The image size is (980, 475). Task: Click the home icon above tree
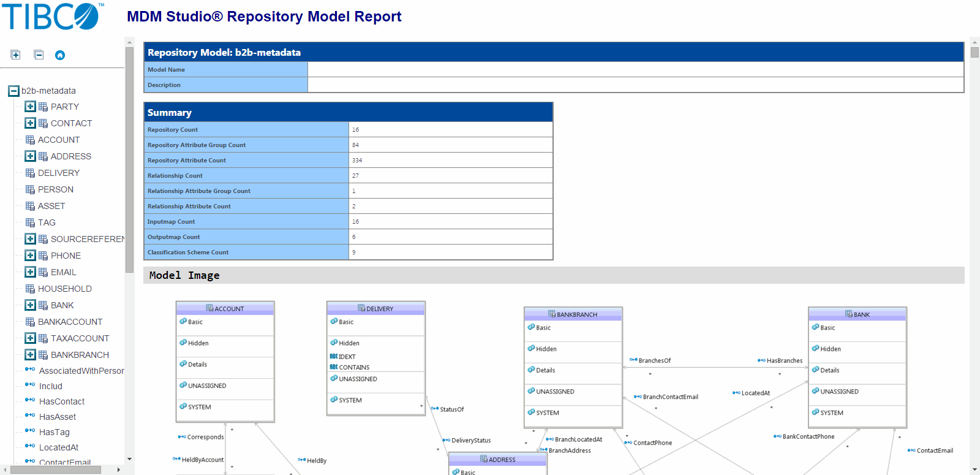tap(60, 55)
